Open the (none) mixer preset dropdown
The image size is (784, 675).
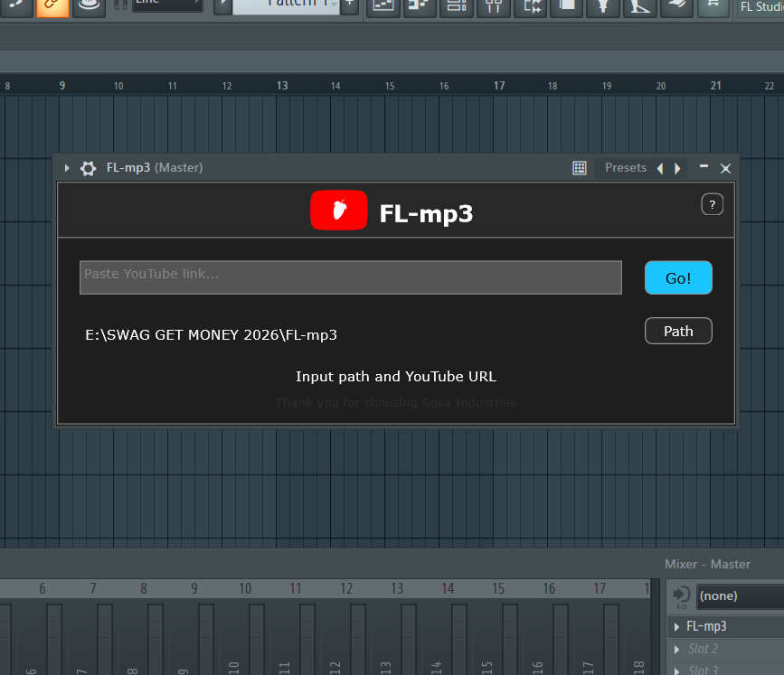740,596
